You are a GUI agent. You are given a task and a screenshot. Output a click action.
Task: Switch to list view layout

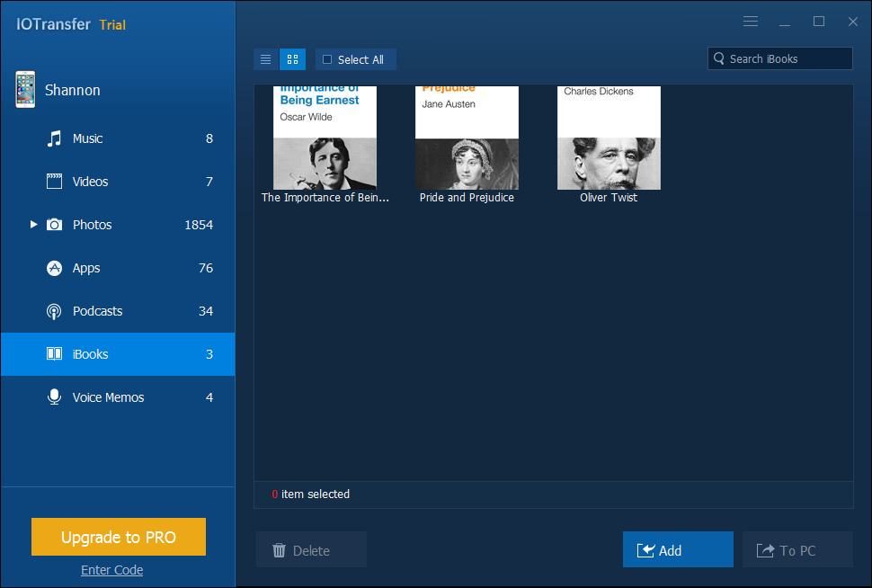[266, 59]
